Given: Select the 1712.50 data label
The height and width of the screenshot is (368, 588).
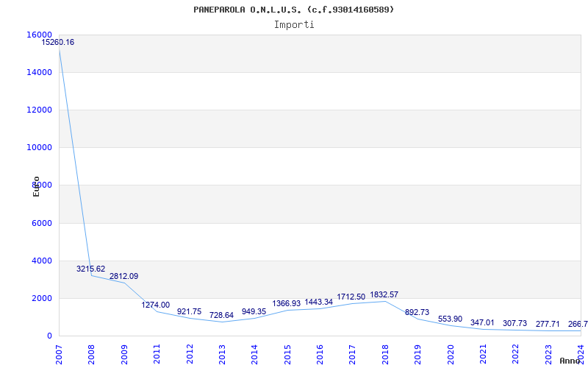Looking at the screenshot, I should pos(351,297).
